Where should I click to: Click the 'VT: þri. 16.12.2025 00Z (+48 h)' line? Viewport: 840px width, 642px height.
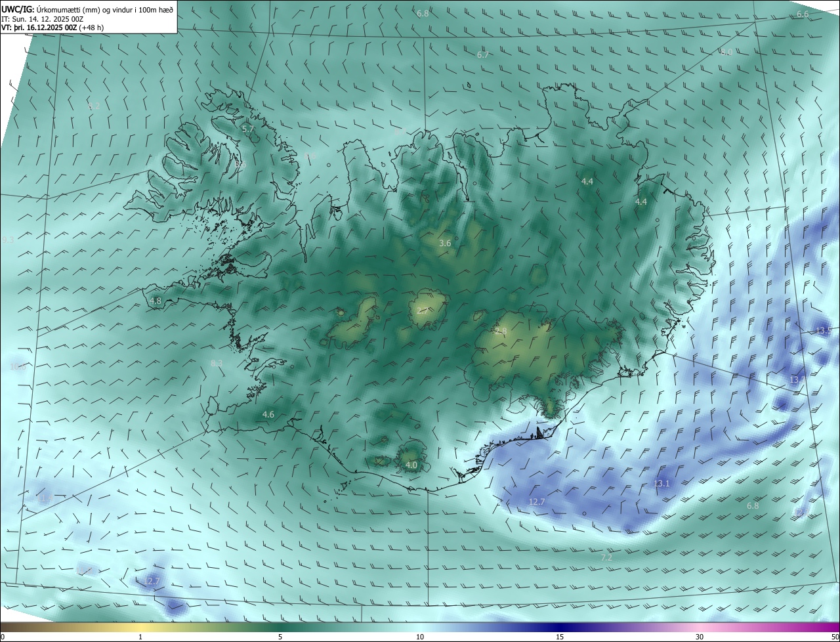pyautogui.click(x=52, y=28)
